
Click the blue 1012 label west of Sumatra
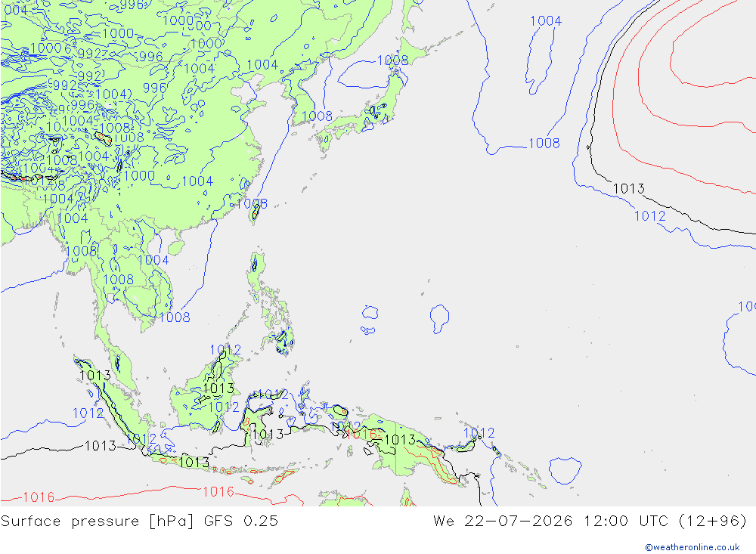click(88, 413)
